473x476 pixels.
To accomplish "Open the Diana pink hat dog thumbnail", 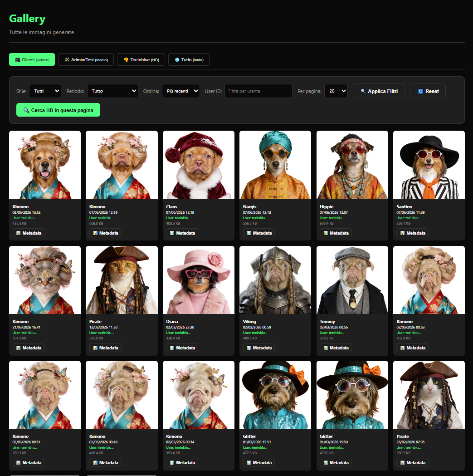I will 199,280.
